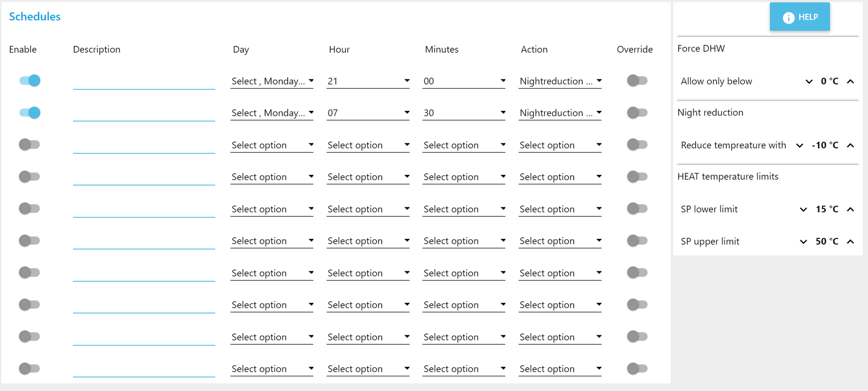The height and width of the screenshot is (391, 868).
Task: Turn on Override for the 21:00 schedule
Action: click(637, 81)
